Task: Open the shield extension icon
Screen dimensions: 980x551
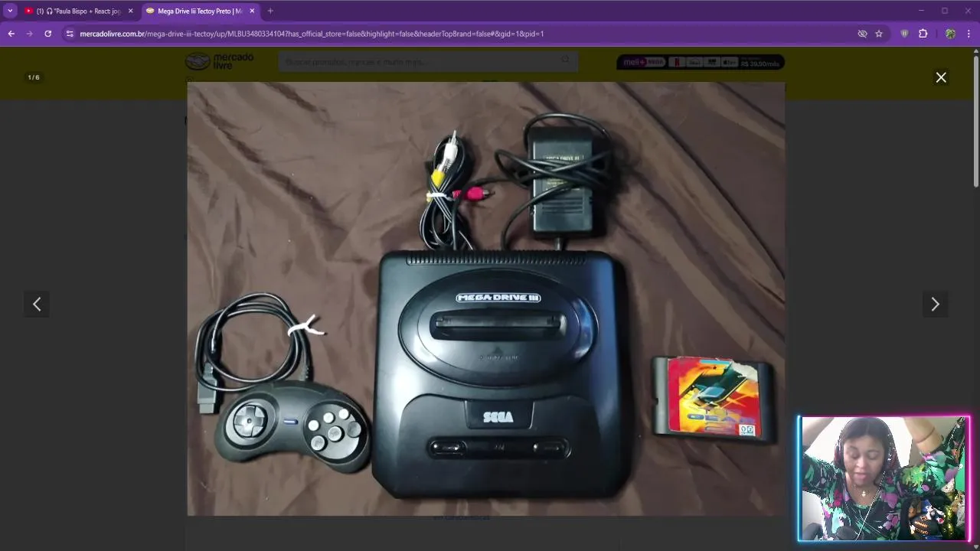Action: (904, 34)
